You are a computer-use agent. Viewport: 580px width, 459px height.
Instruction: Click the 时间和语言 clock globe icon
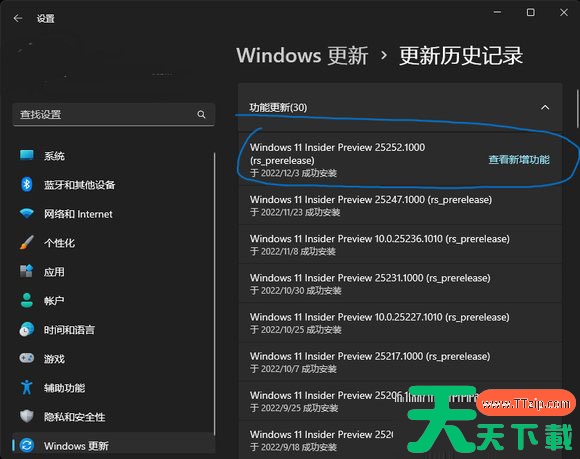click(x=27, y=329)
